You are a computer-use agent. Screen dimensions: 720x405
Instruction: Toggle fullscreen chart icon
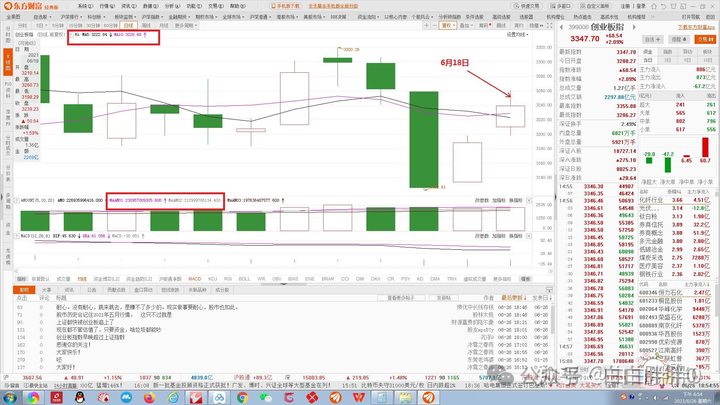(549, 26)
